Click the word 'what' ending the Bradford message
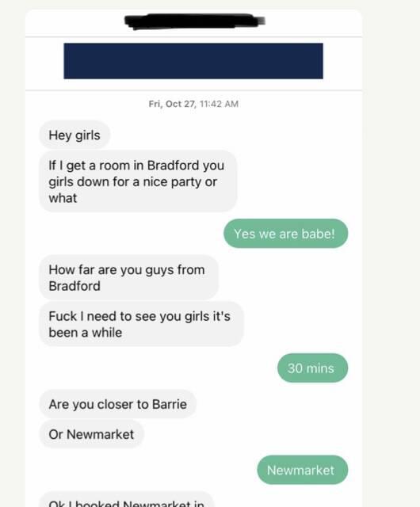This screenshot has width=420, height=507. (63, 198)
